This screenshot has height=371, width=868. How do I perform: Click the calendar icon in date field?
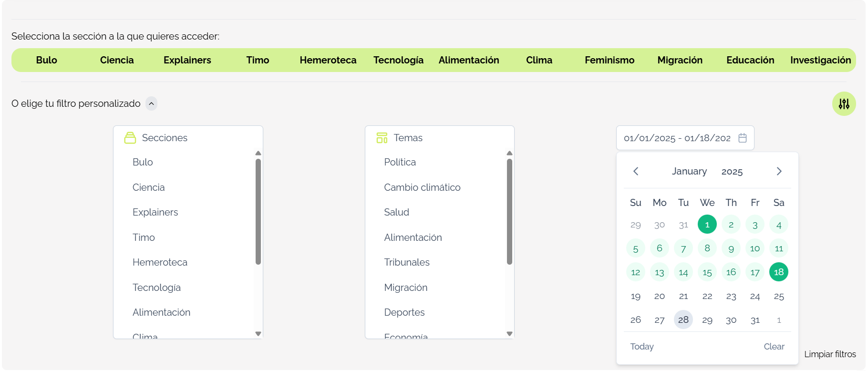(743, 138)
